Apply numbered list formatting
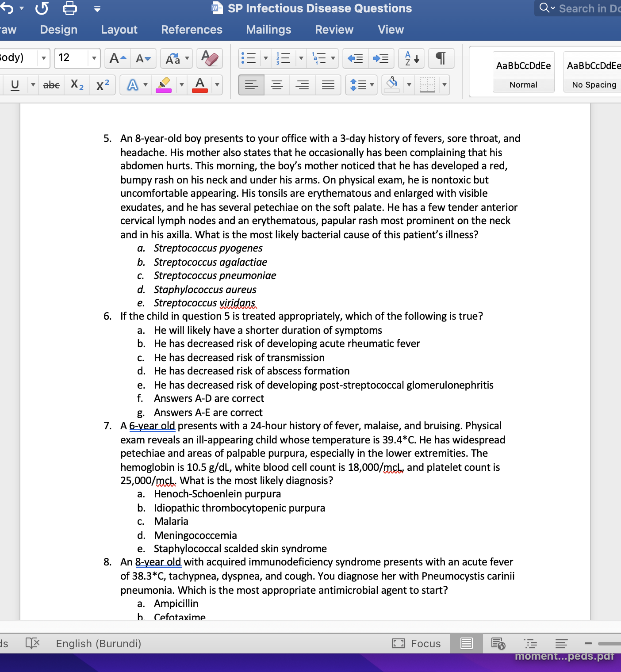Image resolution: width=621 pixels, height=672 pixels. pyautogui.click(x=284, y=58)
